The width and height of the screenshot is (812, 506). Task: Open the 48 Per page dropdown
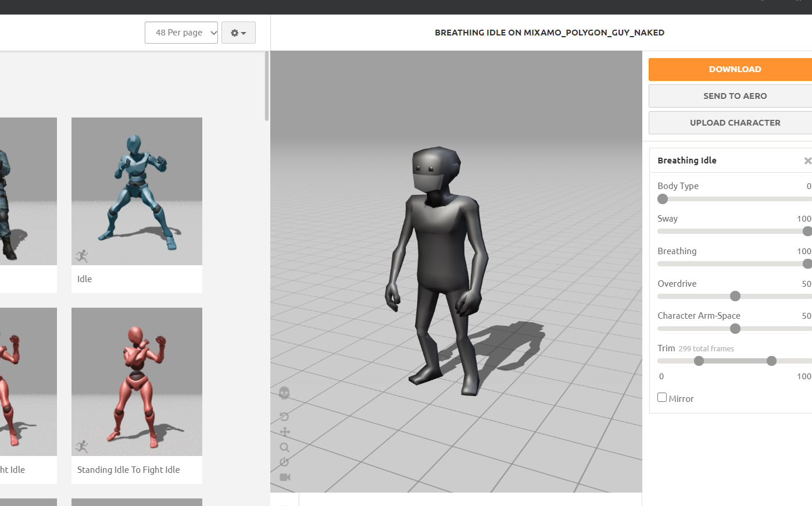[181, 33]
